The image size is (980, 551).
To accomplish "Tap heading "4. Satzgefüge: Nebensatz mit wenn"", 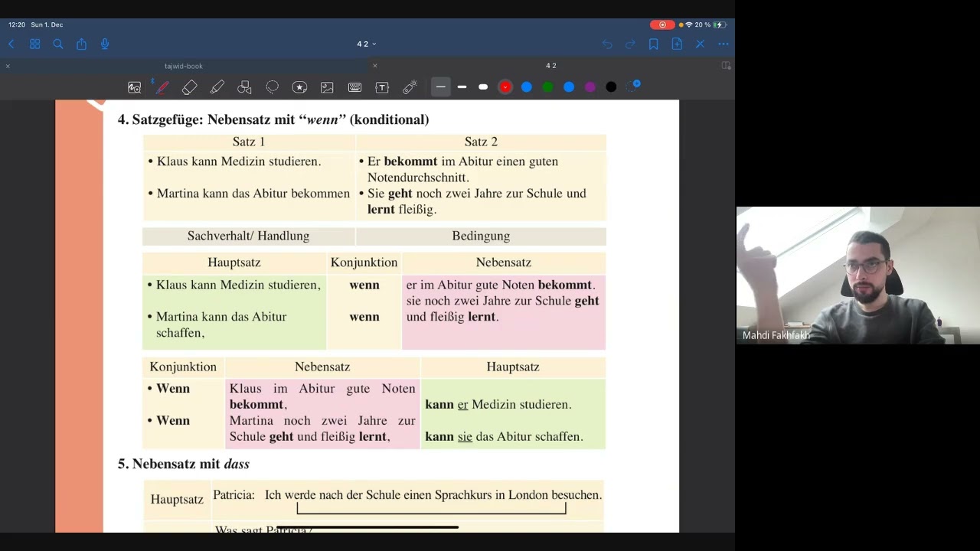I will [273, 119].
